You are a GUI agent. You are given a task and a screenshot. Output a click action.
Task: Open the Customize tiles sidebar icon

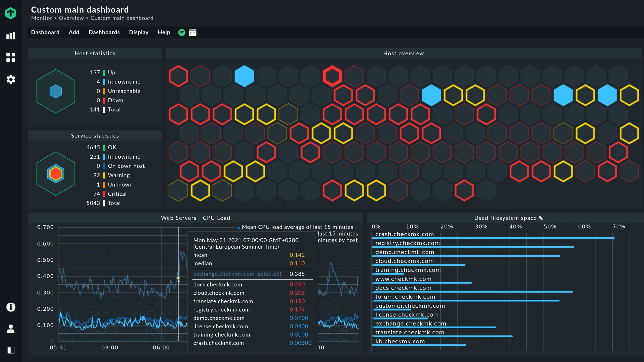pos(11,57)
